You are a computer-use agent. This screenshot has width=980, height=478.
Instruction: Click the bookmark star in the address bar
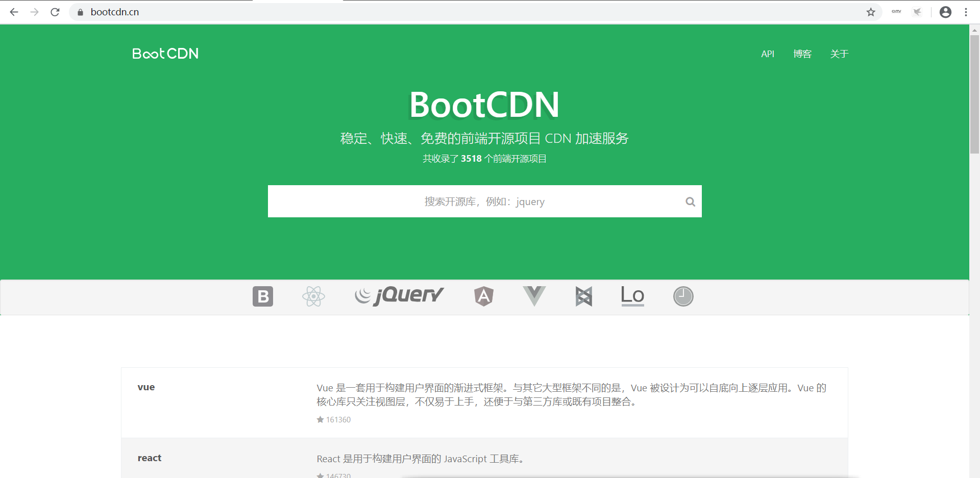pyautogui.click(x=871, y=12)
